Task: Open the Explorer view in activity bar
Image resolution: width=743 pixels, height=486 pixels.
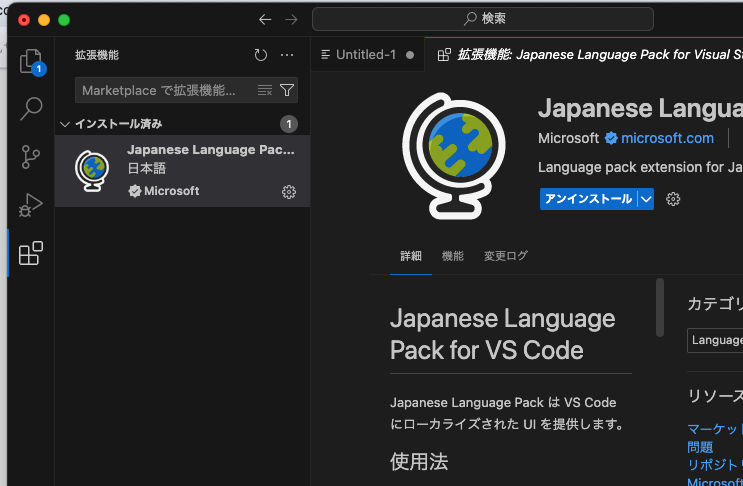Action: tap(31, 62)
